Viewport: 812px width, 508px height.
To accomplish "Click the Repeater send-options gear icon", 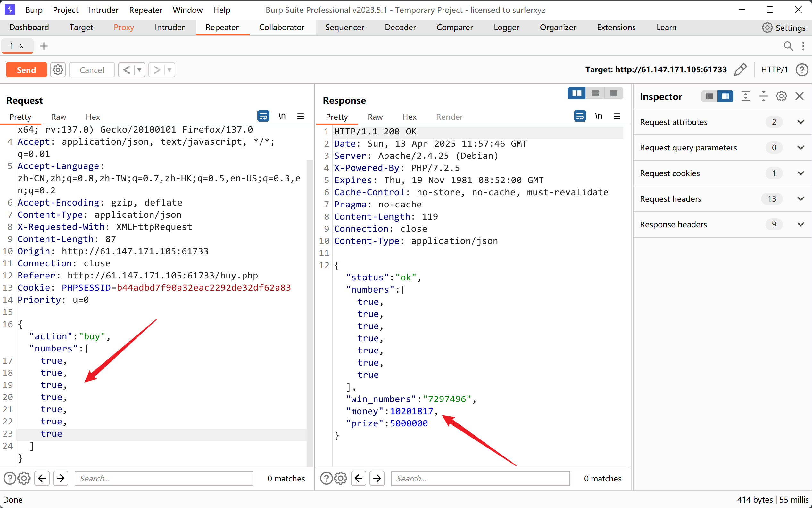I will click(x=58, y=70).
